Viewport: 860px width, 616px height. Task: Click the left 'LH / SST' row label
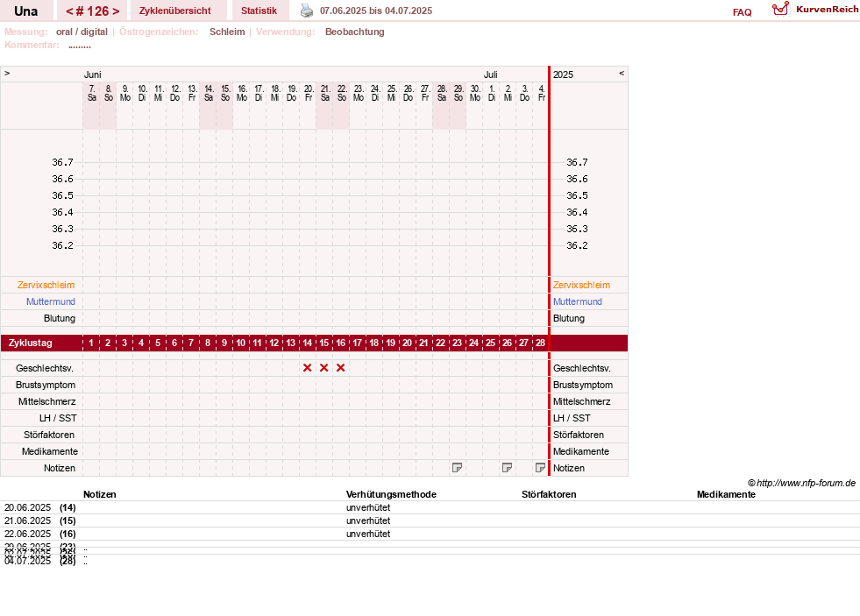[x=58, y=418]
